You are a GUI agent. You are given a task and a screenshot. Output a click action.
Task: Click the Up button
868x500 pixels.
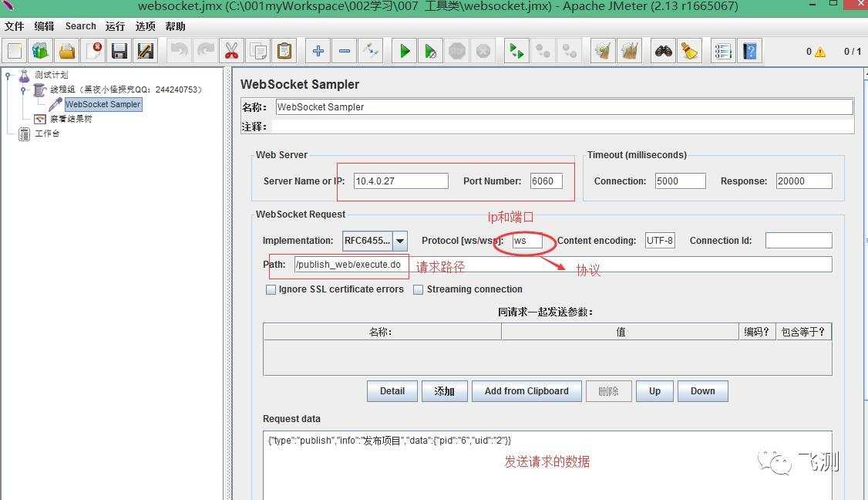point(655,391)
